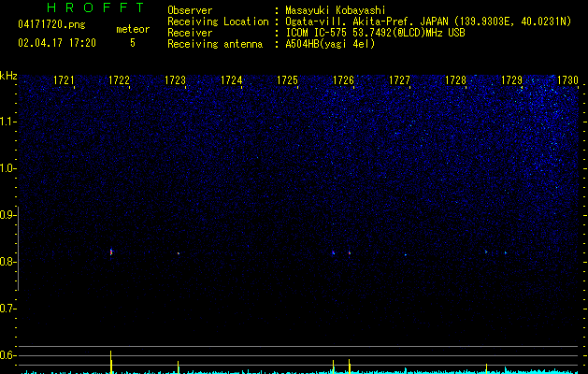Click the 1727 time marker

point(399,80)
